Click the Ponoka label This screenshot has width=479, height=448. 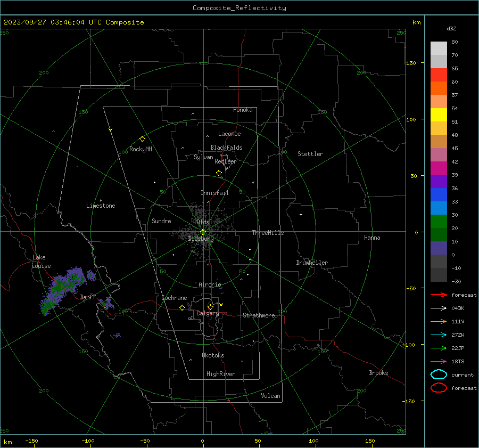point(243,110)
